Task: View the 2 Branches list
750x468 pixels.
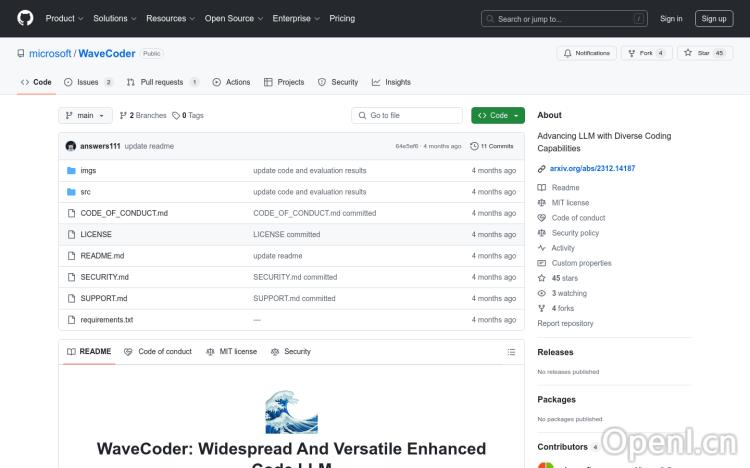Action: [x=143, y=115]
